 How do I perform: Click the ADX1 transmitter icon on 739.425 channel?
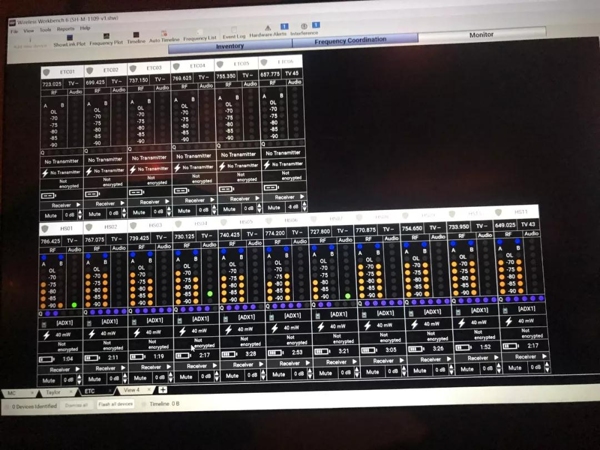tap(135, 322)
